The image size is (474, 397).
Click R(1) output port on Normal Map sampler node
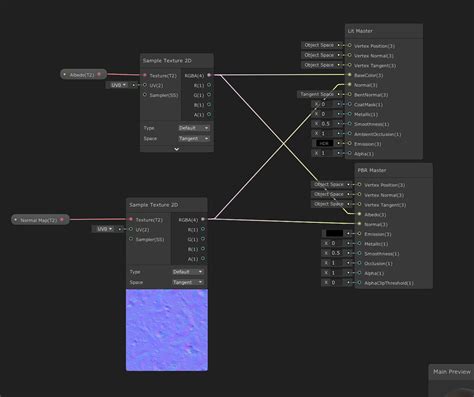[x=203, y=229]
